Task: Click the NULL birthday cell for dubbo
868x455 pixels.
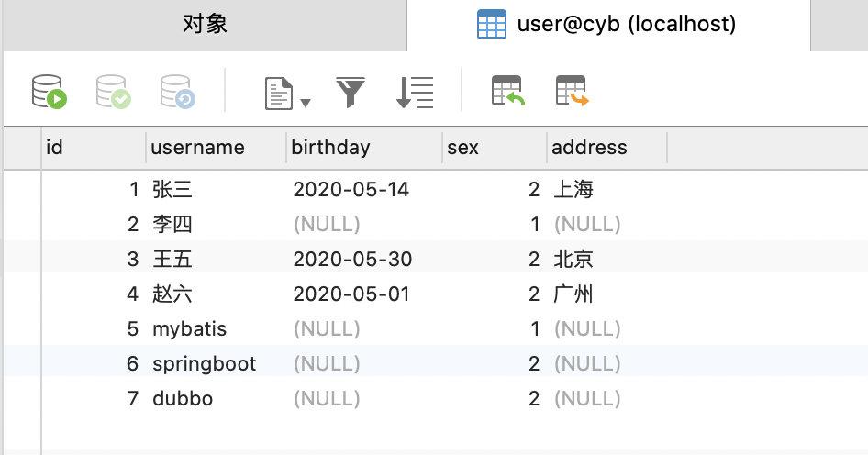Action: (327, 399)
